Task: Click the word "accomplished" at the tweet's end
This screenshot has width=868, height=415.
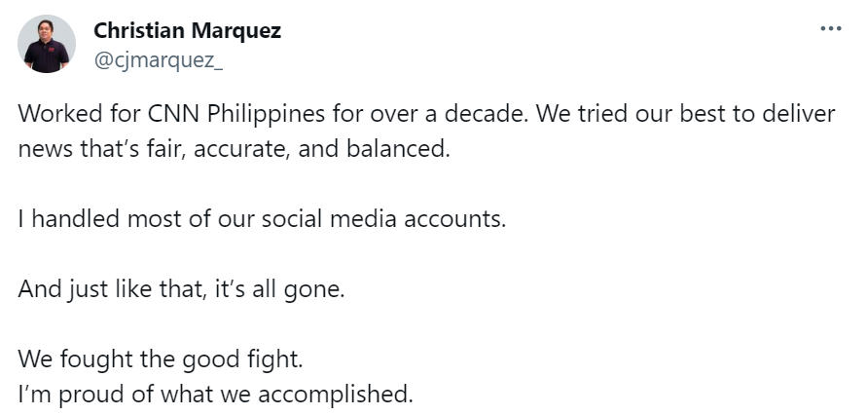Action: tap(333, 394)
